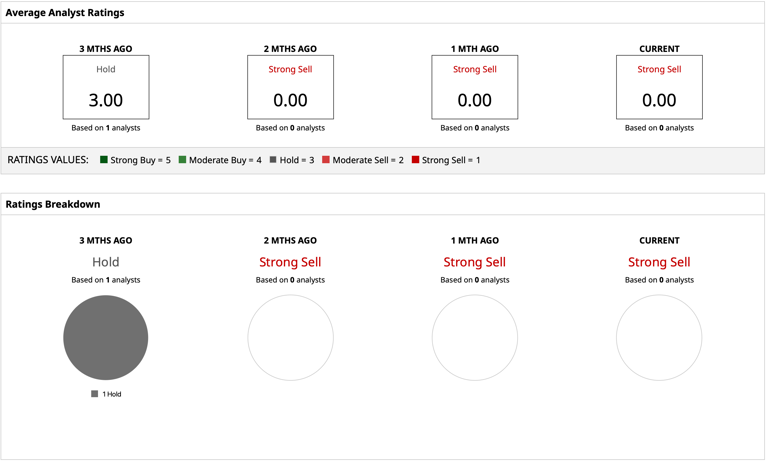Image resolution: width=768 pixels, height=463 pixels.
Task: Click CURRENT header in Ratings Breakdown
Action: click(x=659, y=241)
